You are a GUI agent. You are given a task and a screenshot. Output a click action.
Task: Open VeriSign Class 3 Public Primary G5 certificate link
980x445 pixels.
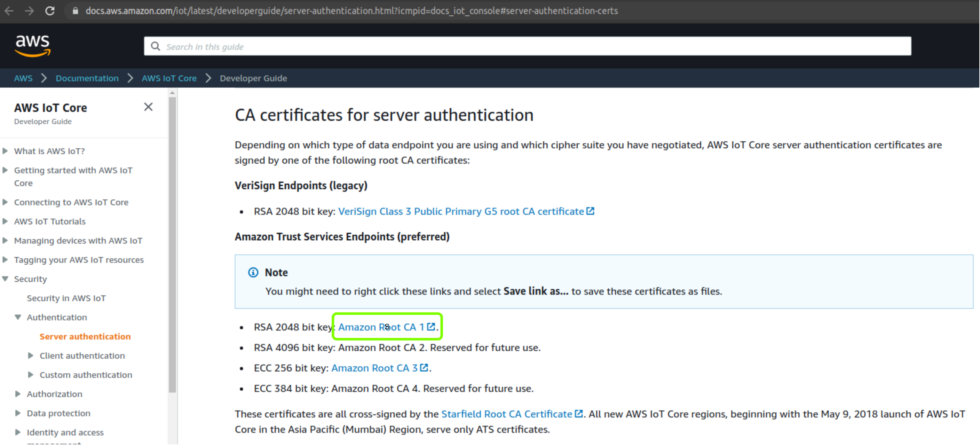pos(461,211)
